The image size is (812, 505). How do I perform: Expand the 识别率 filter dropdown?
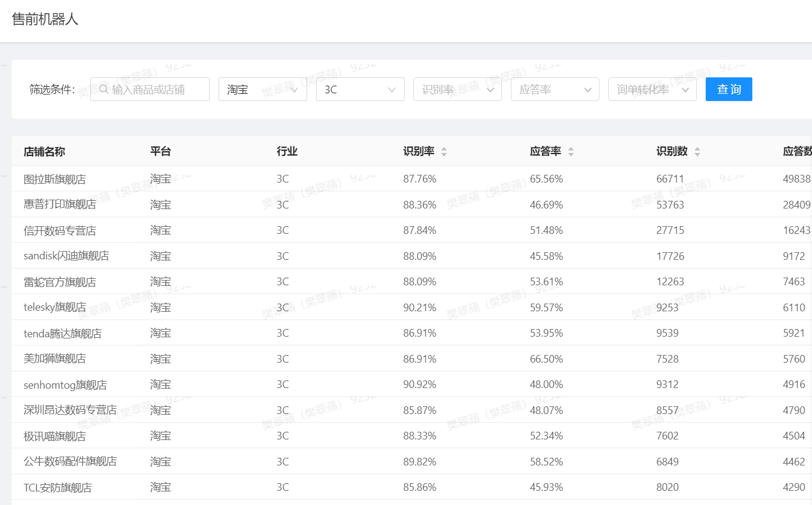(x=458, y=89)
